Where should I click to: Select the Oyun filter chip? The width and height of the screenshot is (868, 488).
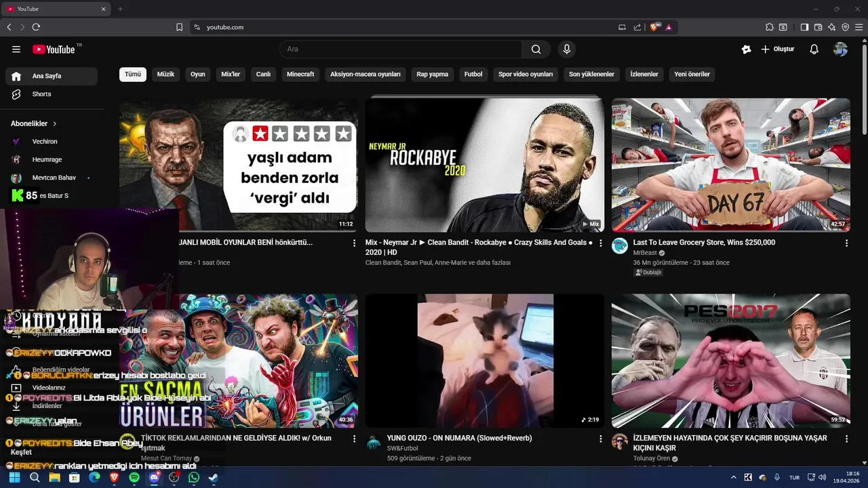click(x=198, y=75)
